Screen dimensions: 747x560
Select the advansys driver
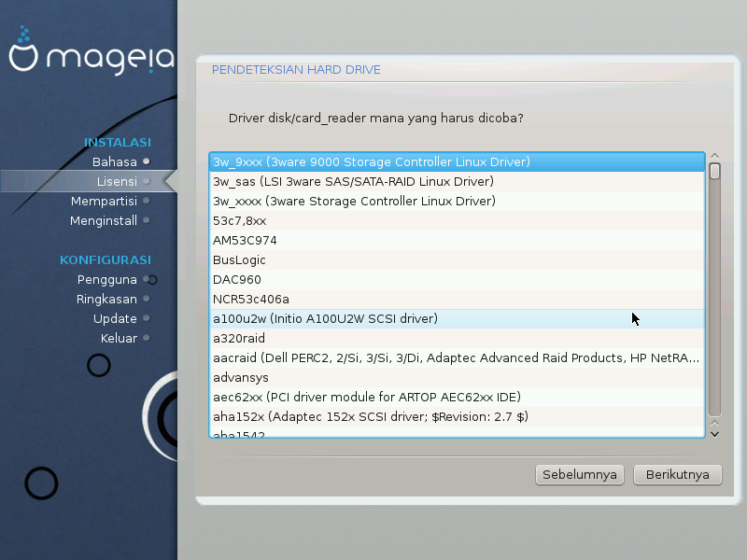click(x=457, y=377)
